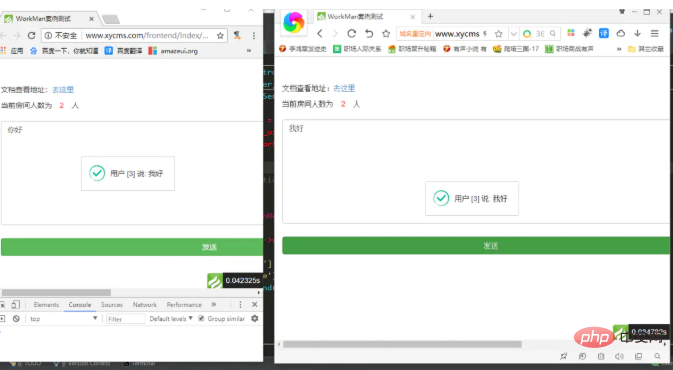This screenshot has width=673, height=370.
Task: Click the 去这里 link in left window
Action: 63,90
